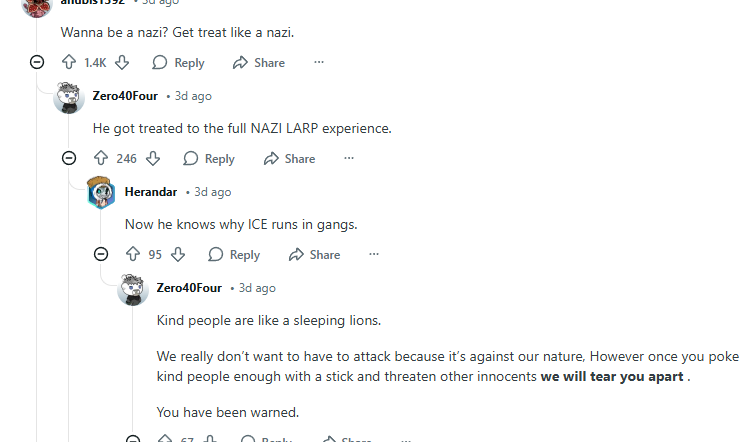Open more options on the 246-point comment

349,158
